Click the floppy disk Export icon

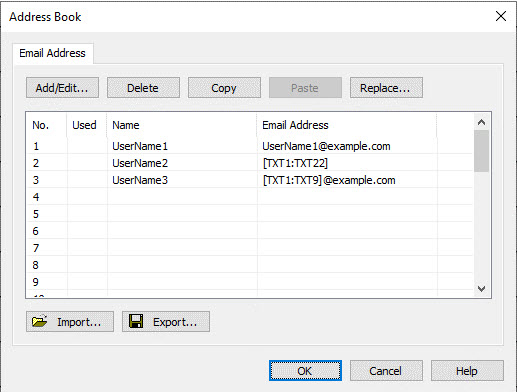[136, 321]
